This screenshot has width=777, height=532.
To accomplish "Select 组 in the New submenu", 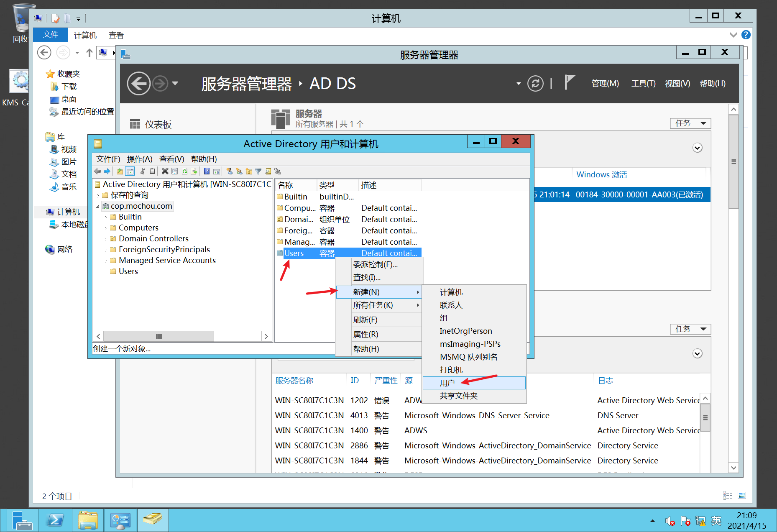I will pos(474,318).
